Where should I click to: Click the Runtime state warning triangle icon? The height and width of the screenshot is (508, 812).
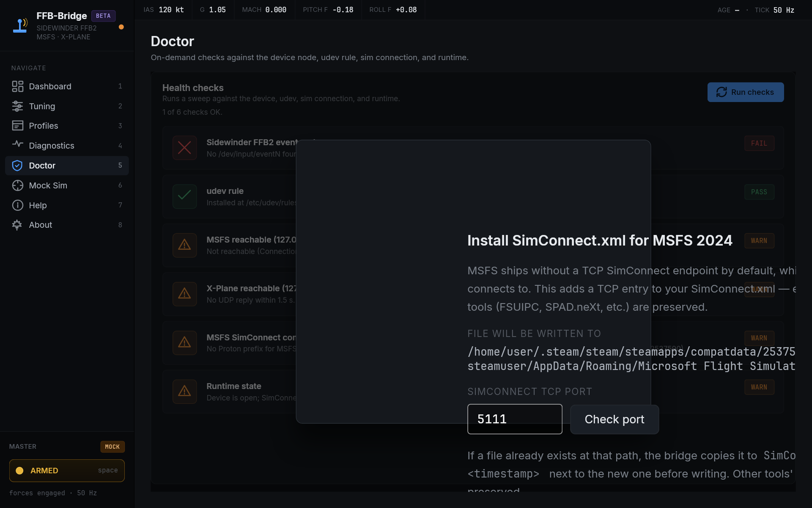click(x=184, y=391)
